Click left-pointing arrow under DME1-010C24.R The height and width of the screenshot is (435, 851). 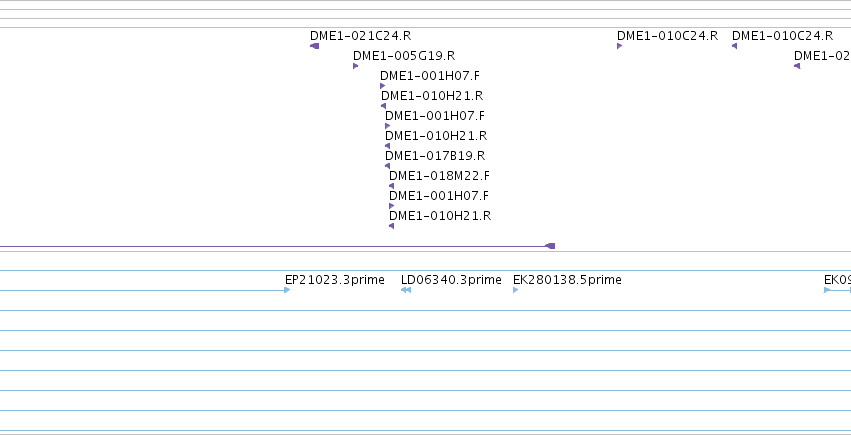734,46
